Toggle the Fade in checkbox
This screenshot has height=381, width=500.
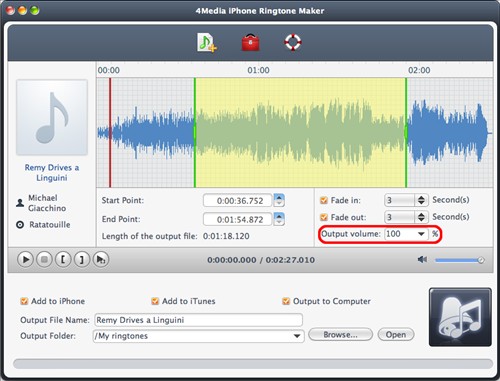(x=323, y=200)
